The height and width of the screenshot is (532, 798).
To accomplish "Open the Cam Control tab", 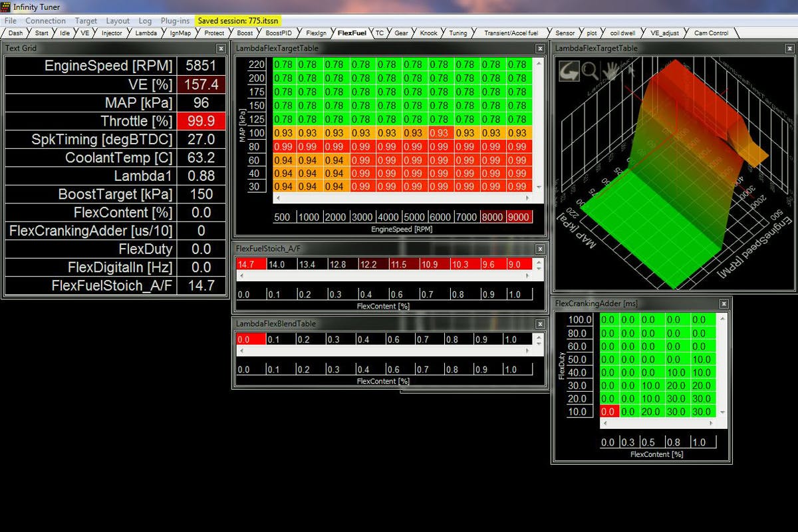I will (x=711, y=33).
